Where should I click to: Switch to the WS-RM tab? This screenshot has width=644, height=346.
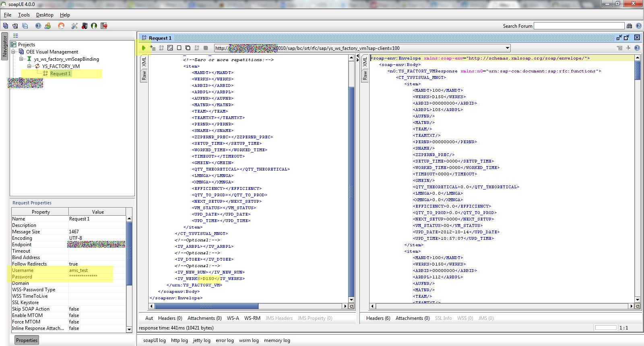tap(252, 318)
